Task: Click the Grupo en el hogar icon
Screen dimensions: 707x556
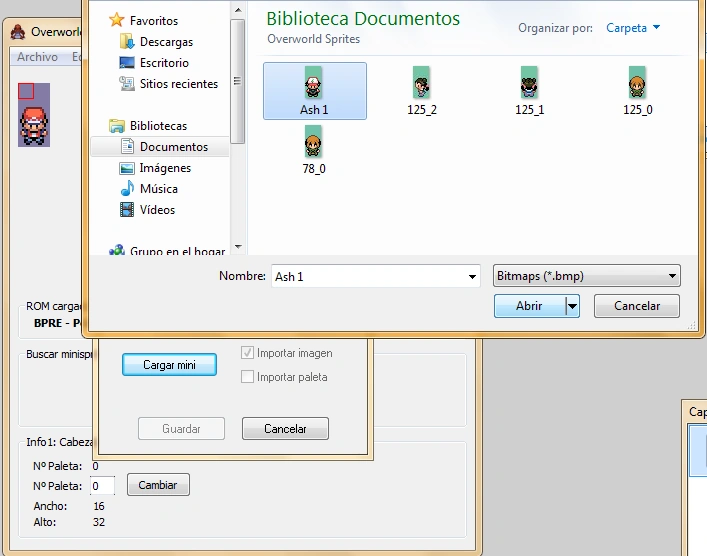Action: point(117,250)
